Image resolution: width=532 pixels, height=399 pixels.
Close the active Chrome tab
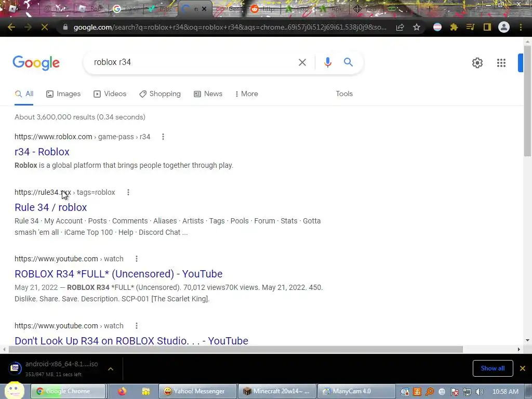(204, 9)
